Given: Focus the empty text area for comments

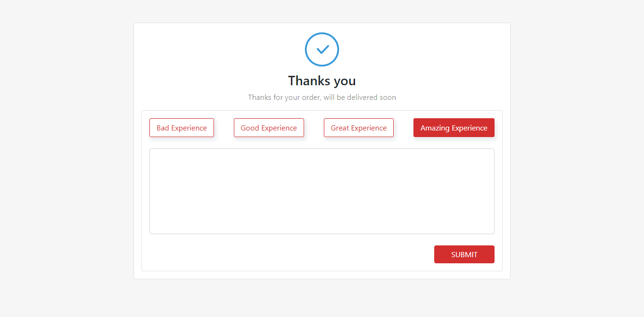Looking at the screenshot, I should coord(322,191).
